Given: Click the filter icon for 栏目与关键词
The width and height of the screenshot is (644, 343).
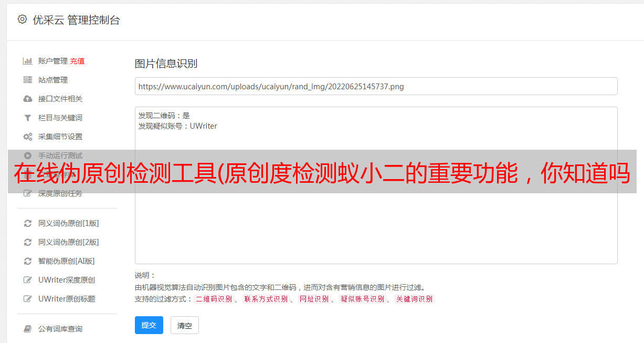Looking at the screenshot, I should [x=28, y=118].
